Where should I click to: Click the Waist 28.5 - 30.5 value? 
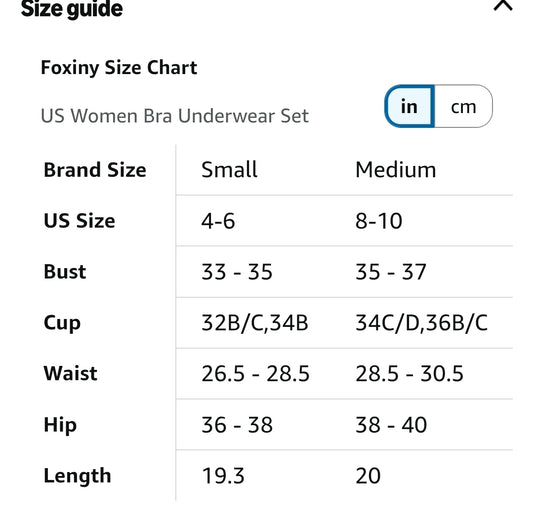tap(410, 374)
